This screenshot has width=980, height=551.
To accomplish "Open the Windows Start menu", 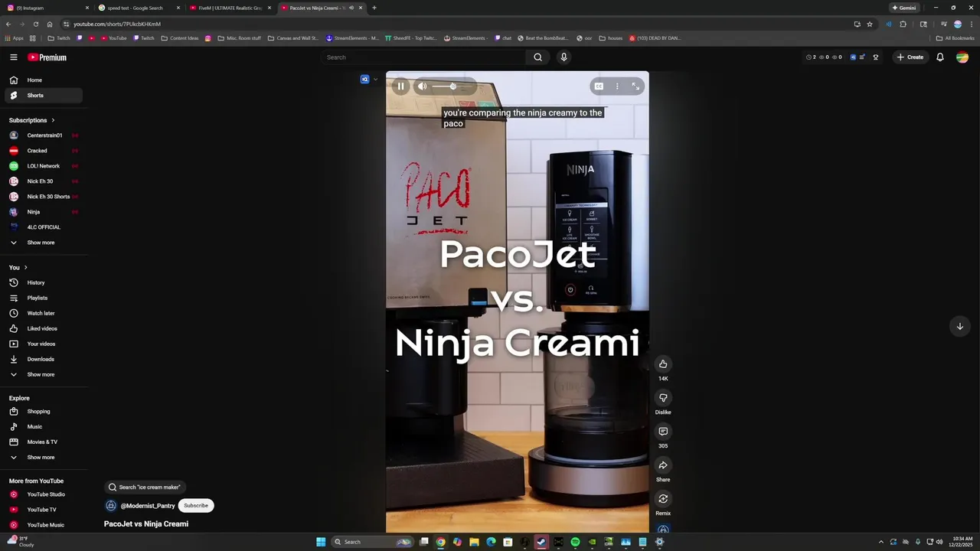I will pos(321,542).
